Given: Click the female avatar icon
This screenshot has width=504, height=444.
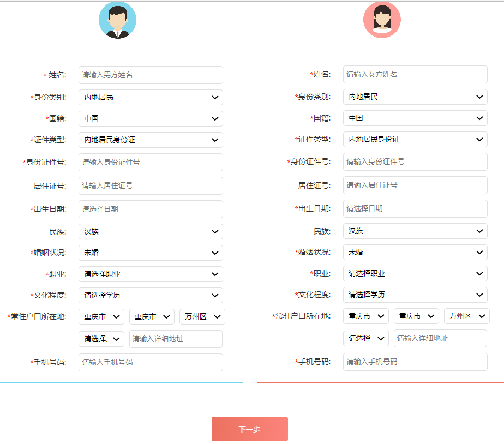Looking at the screenshot, I should coord(382,20).
